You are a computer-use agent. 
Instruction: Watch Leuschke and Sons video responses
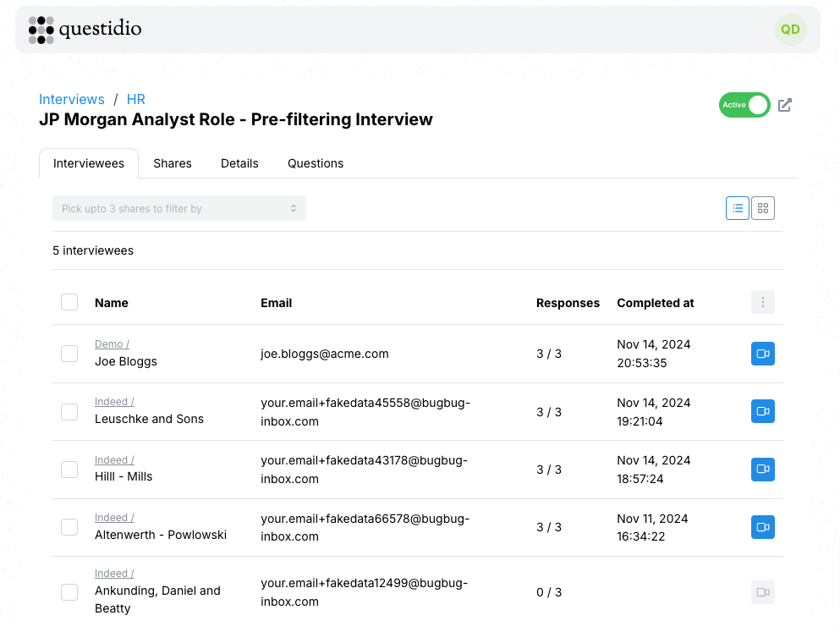[x=763, y=411]
